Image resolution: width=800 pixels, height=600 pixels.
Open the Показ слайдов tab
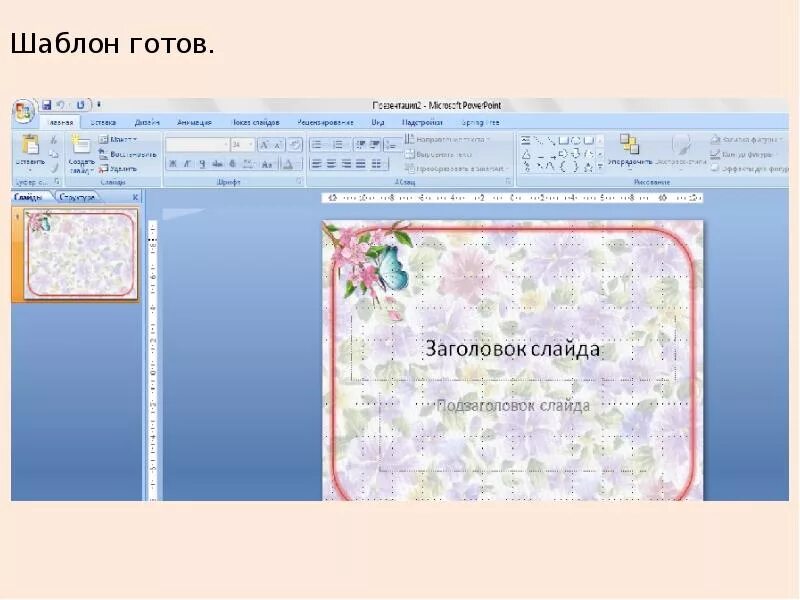click(x=256, y=122)
